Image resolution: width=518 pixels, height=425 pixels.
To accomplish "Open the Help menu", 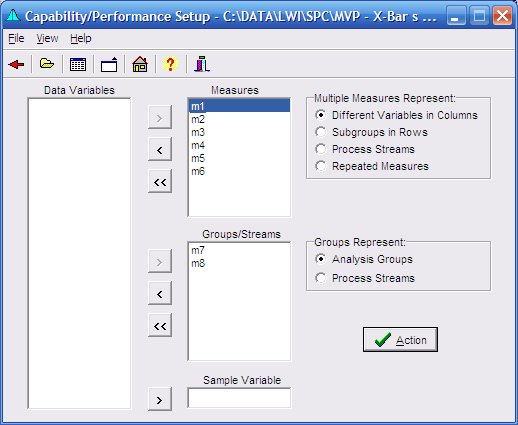I will pyautogui.click(x=81, y=38).
